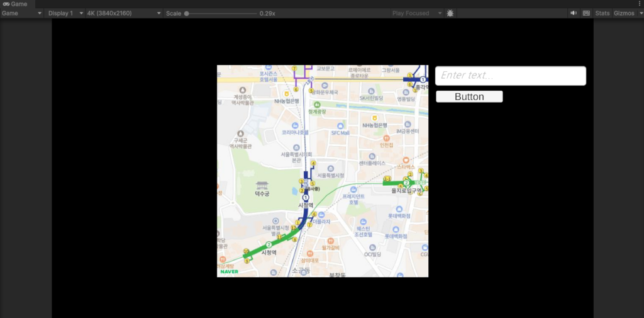
Task: Click the 0.29x scale value
Action: pos(267,14)
